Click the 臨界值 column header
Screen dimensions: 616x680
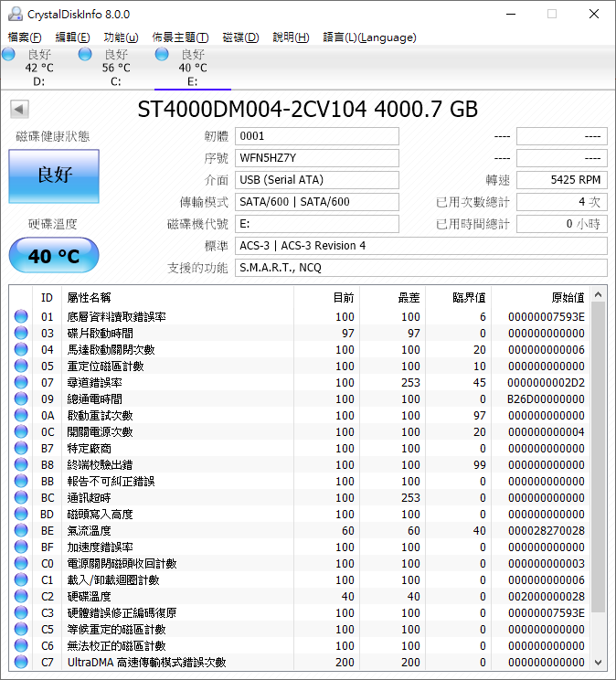click(x=458, y=298)
